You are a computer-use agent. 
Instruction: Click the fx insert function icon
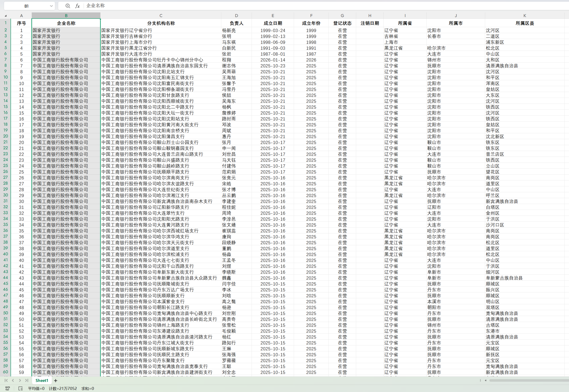pyautogui.click(x=77, y=6)
